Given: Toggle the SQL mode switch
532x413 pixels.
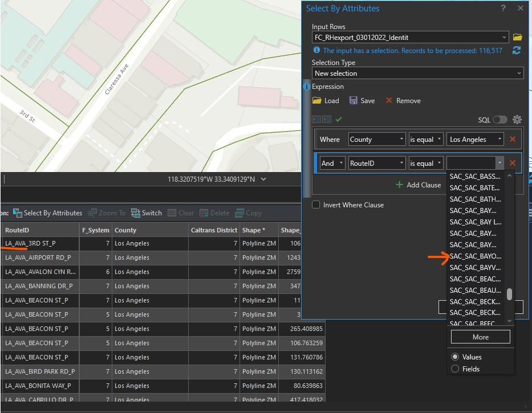Looking at the screenshot, I should (x=499, y=120).
